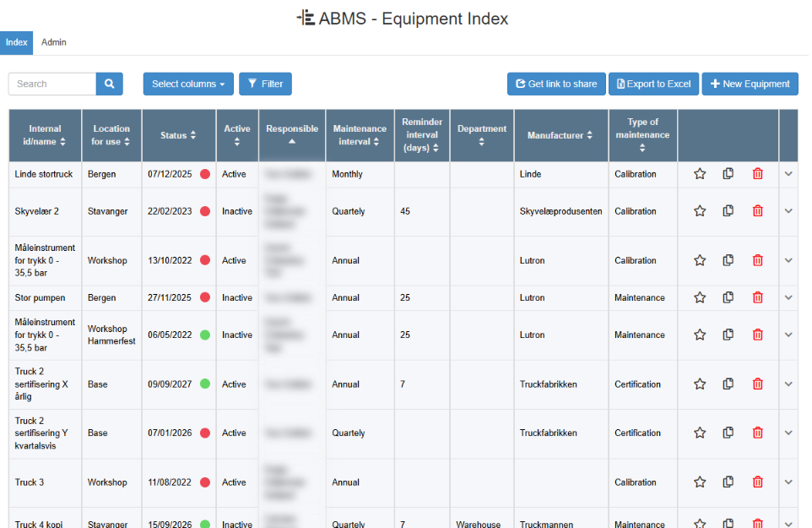Delete the Workshop Hammerfest Måleinstrument row
Viewport: 812px width, 528px height.
(x=758, y=335)
